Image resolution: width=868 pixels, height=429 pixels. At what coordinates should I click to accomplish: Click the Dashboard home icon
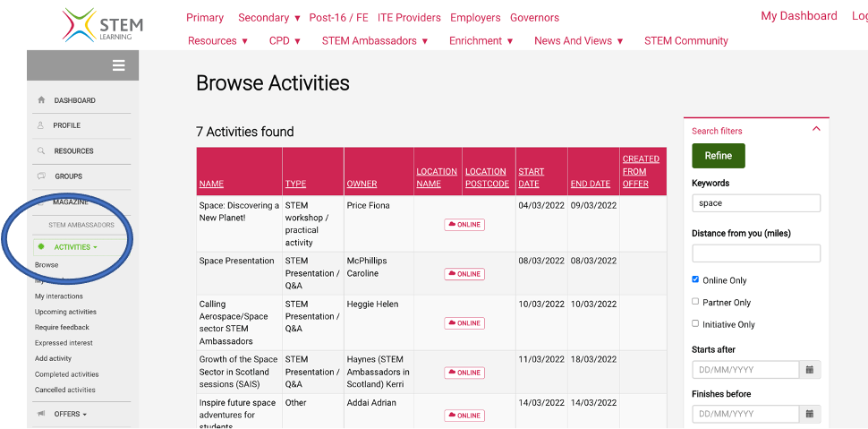41,100
